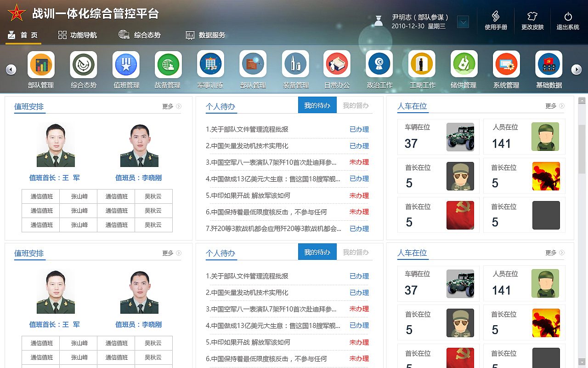
Task: Go to the 首页 home tab
Action: pos(23,35)
